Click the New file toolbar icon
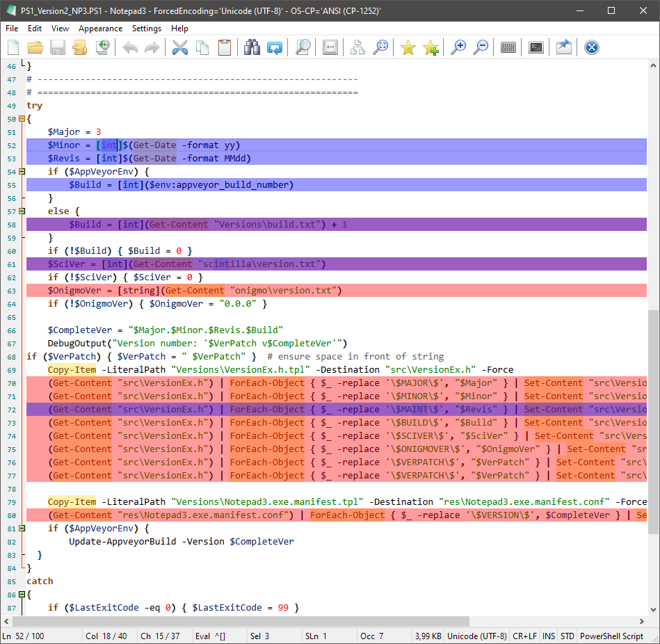The width and height of the screenshot is (660, 644). click(x=13, y=47)
